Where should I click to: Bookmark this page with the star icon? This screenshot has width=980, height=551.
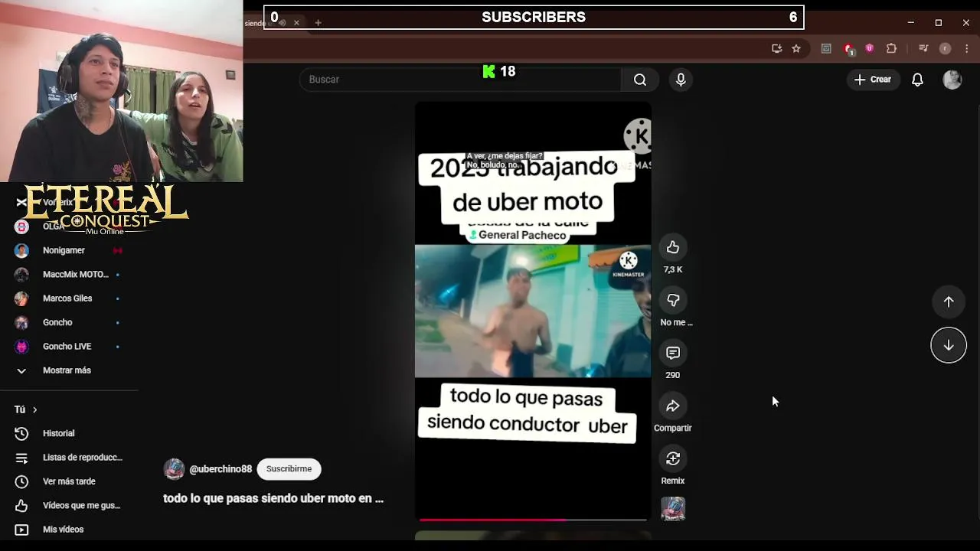click(796, 48)
